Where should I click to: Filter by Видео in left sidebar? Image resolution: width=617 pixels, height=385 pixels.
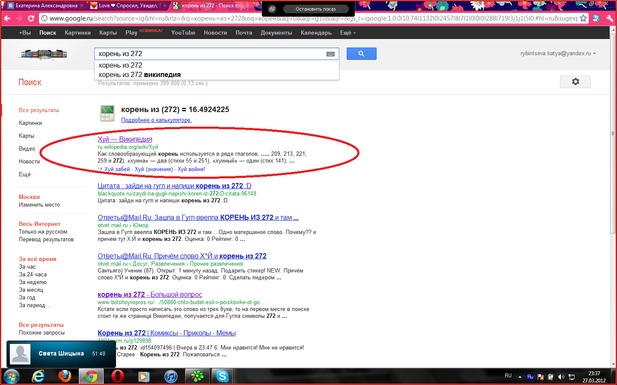click(27, 148)
